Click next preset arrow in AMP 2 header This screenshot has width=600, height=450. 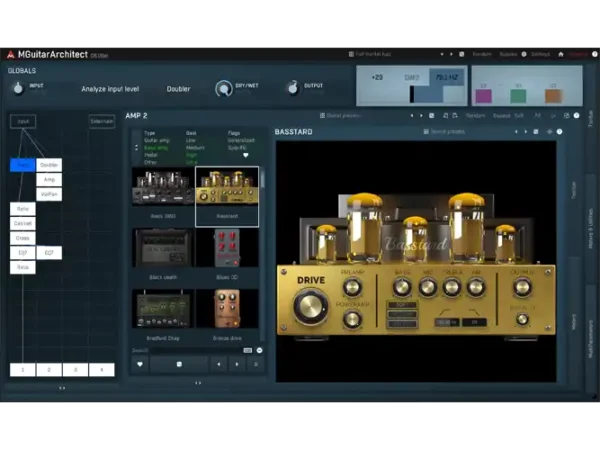click(421, 116)
